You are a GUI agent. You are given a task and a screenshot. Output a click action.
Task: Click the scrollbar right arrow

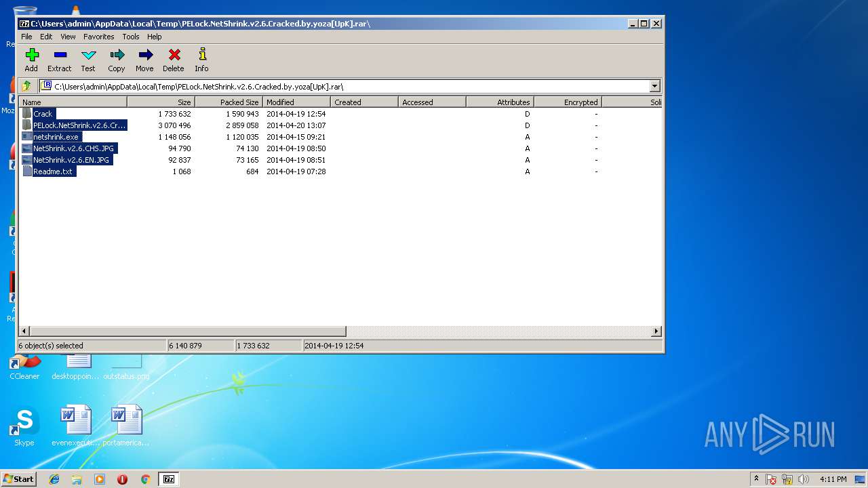(656, 331)
